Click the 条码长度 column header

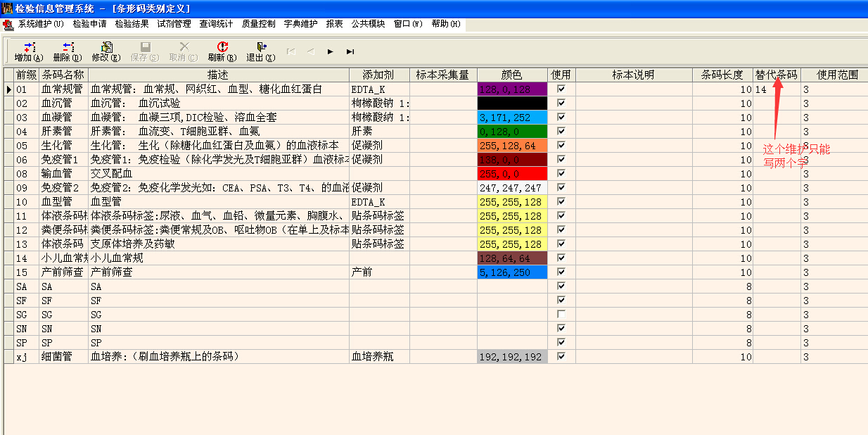(x=722, y=75)
